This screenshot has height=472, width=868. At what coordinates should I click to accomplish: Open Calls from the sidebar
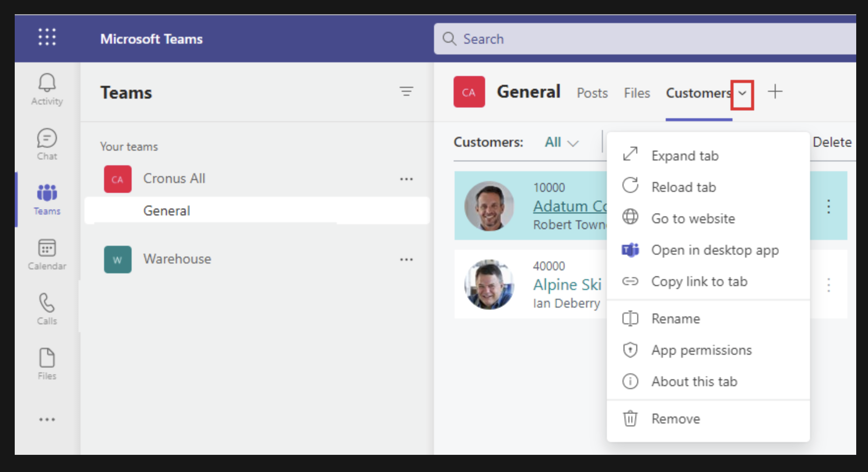(x=47, y=310)
